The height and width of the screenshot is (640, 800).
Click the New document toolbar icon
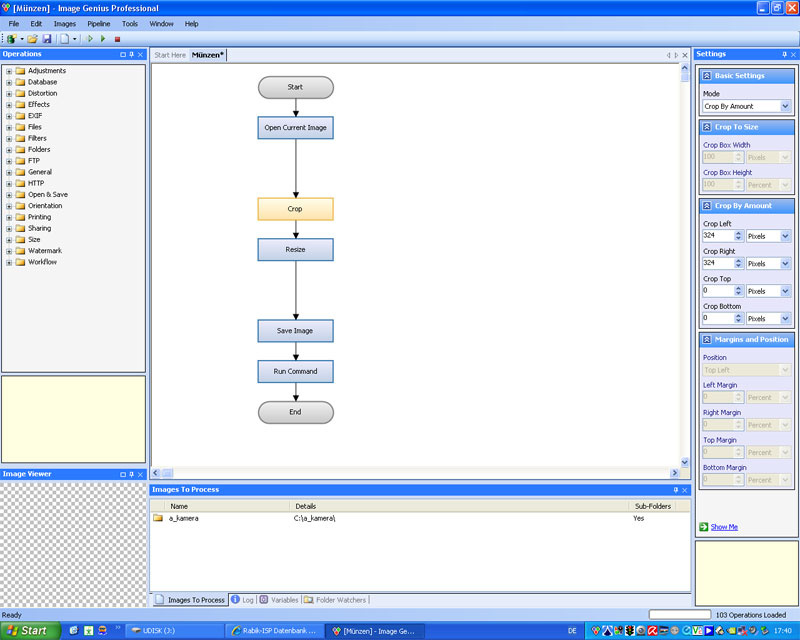click(x=64, y=39)
